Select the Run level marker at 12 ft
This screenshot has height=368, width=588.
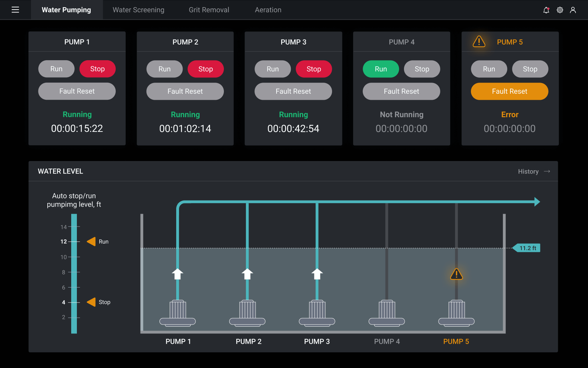point(91,242)
